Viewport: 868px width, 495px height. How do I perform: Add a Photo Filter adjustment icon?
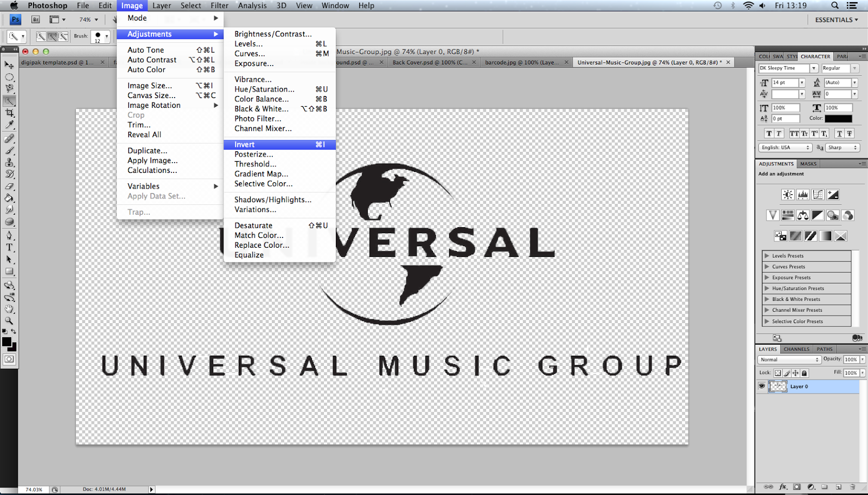coord(833,215)
